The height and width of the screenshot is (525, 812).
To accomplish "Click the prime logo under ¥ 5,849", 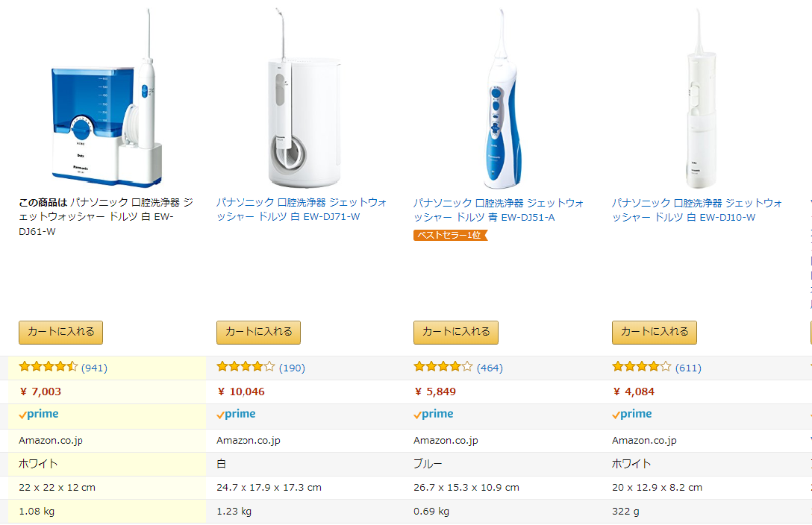I will pos(434,415).
